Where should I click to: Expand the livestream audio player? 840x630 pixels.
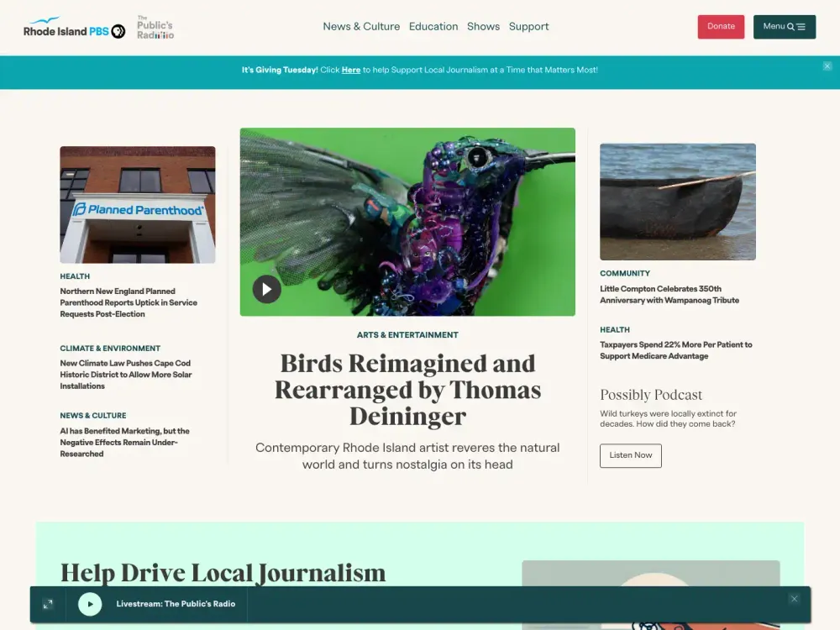pyautogui.click(x=48, y=604)
